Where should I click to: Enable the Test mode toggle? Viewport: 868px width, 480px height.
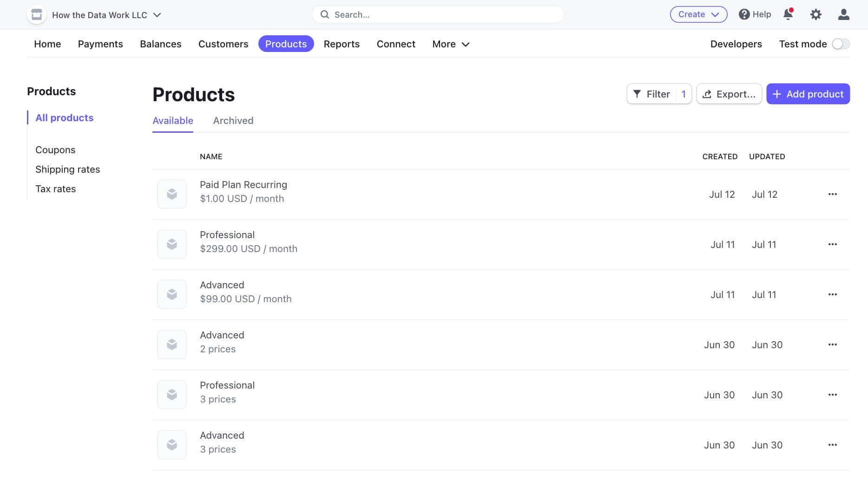coord(841,44)
